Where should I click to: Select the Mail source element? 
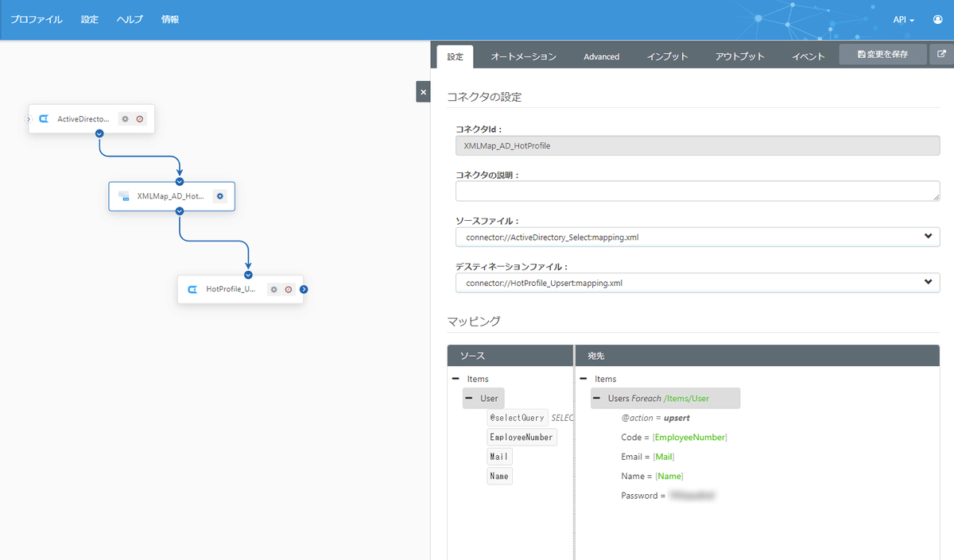[500, 457]
